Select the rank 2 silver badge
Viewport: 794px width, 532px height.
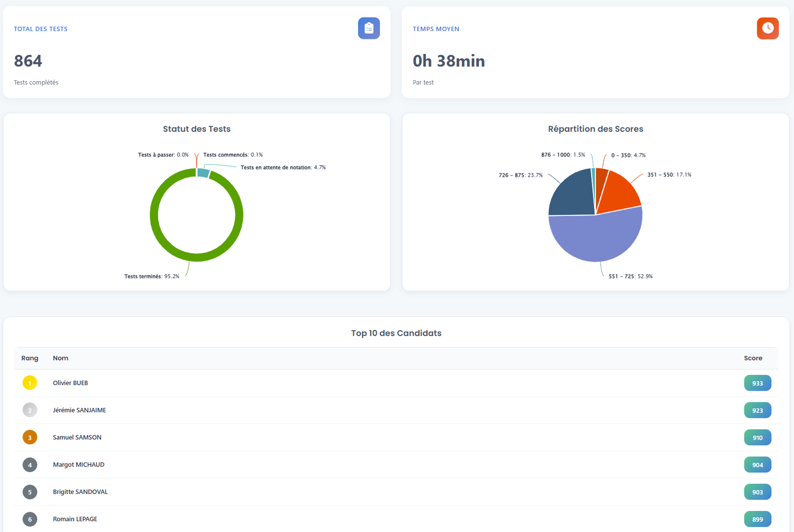click(30, 410)
